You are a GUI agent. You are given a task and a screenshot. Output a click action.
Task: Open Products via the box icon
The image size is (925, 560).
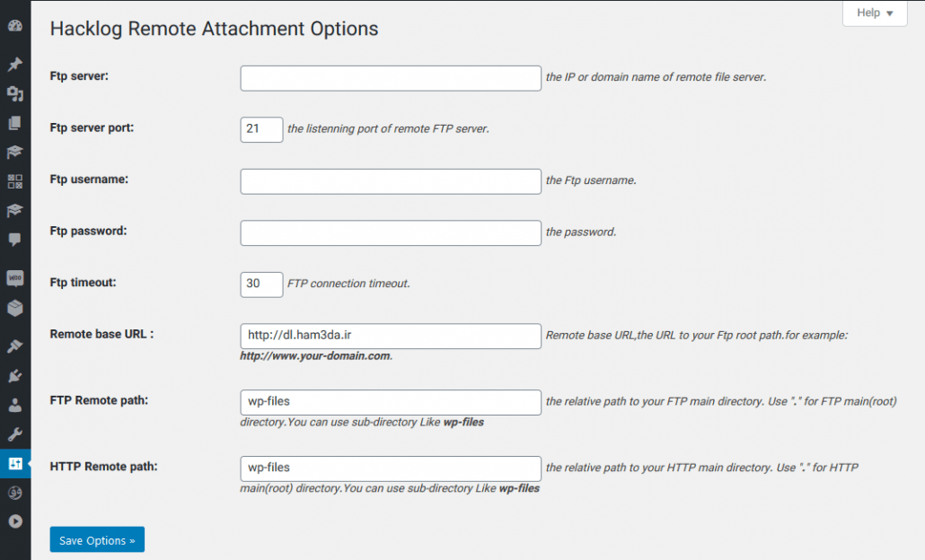(x=15, y=308)
